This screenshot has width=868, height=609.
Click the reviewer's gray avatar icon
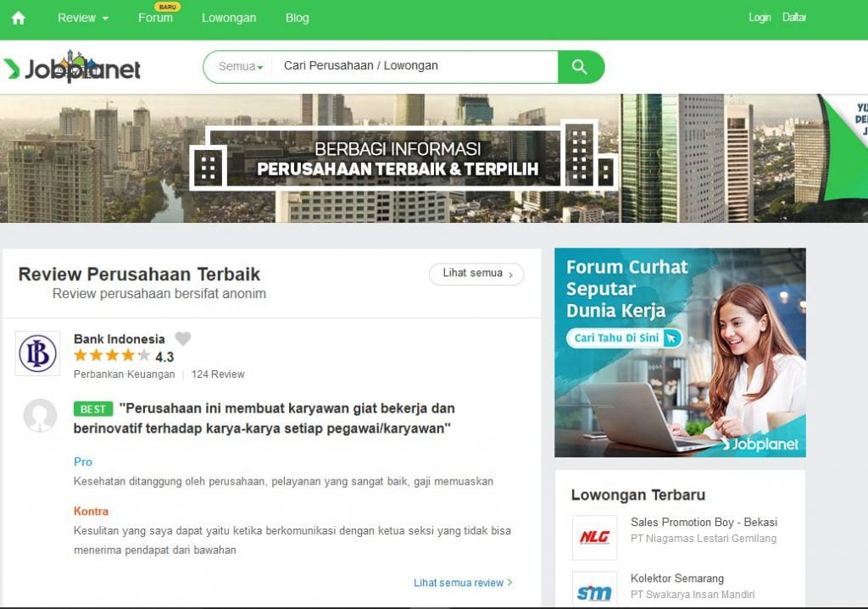(40, 415)
